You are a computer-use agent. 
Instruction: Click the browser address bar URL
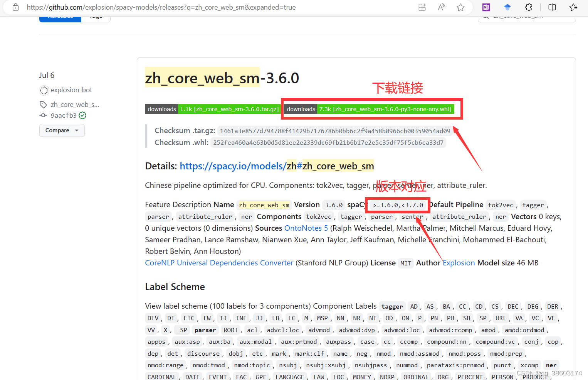(161, 7)
